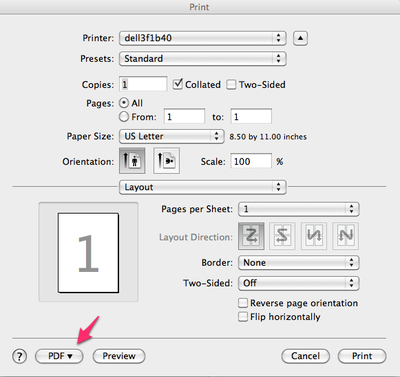Focus the Copies input field
Viewport: 400px width, 377px height.
coord(143,84)
